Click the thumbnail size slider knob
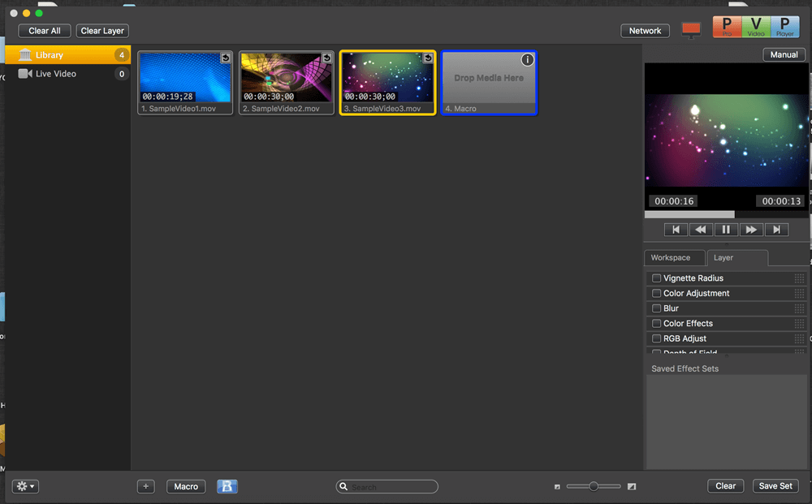This screenshot has height=504, width=812. 594,486
